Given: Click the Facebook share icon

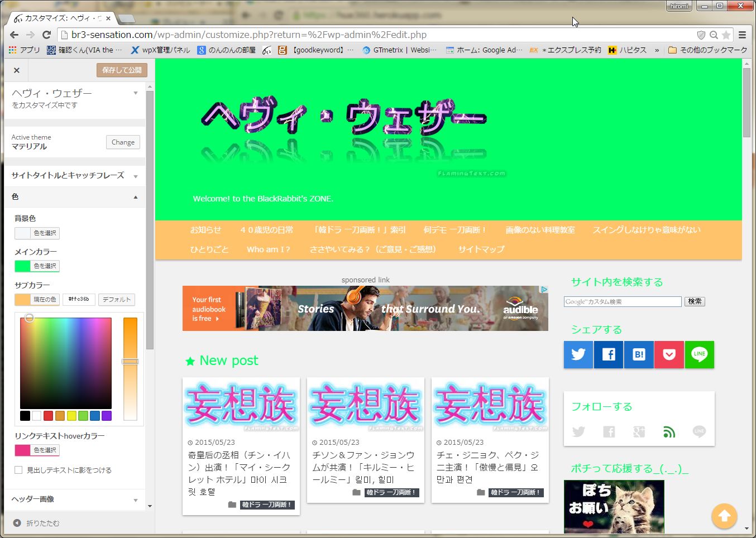Looking at the screenshot, I should pyautogui.click(x=609, y=354).
